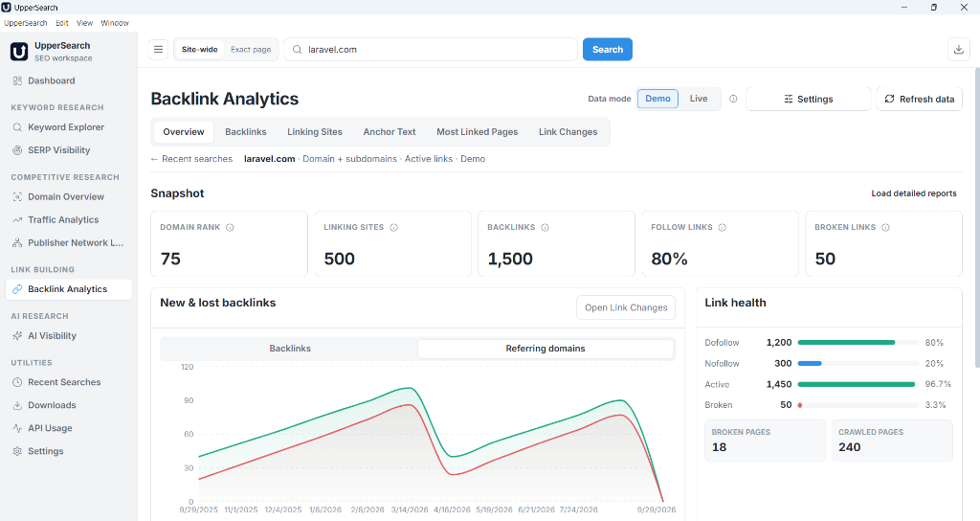Click the Linking Sites value 500
Viewport: 980px width, 521px height.
point(340,259)
